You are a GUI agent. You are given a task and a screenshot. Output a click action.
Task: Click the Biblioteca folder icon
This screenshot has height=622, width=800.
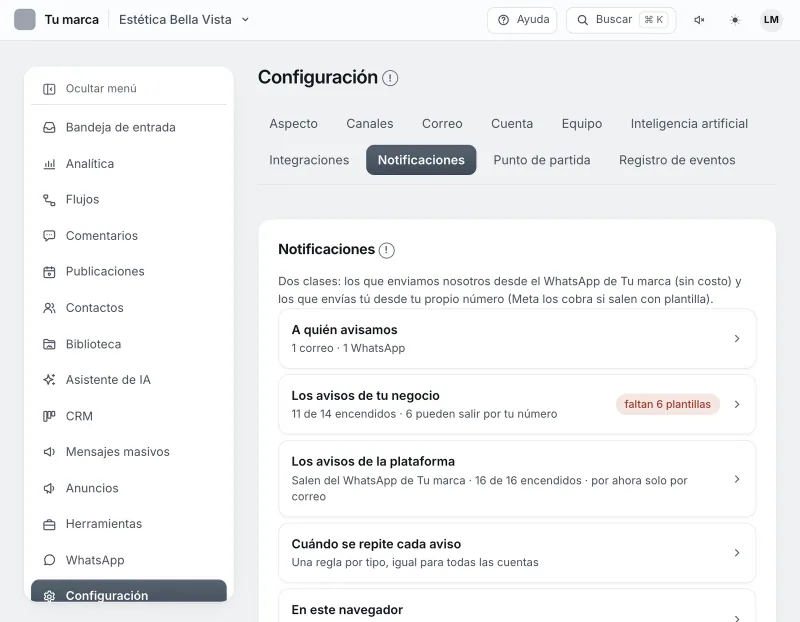[x=49, y=344]
